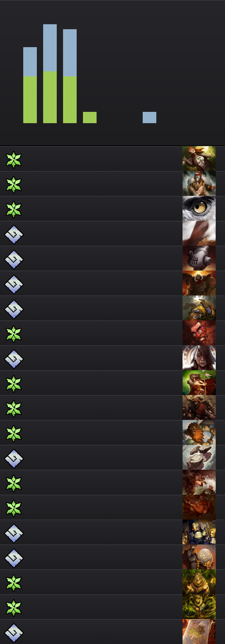Click the small standalone green bar in the chart

coord(90,118)
